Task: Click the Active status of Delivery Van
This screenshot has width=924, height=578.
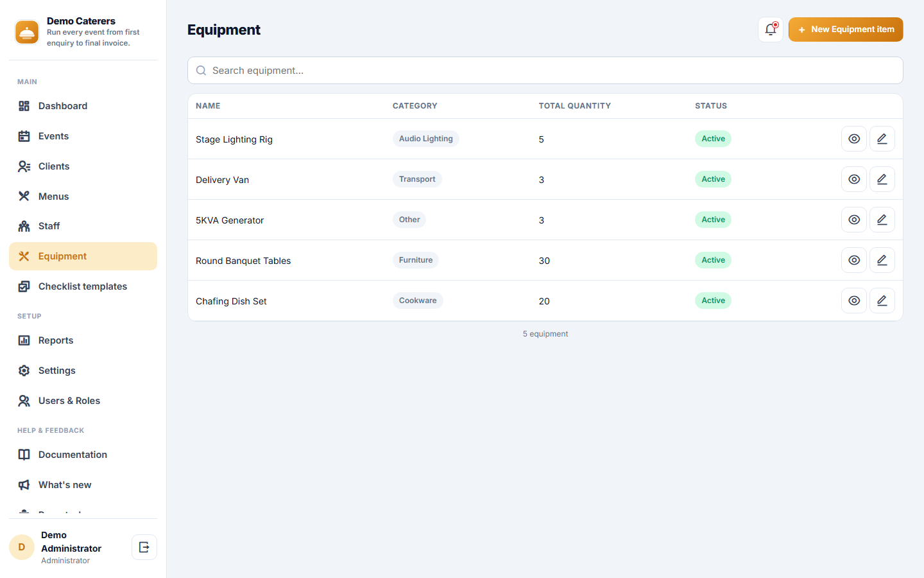Action: (x=713, y=179)
